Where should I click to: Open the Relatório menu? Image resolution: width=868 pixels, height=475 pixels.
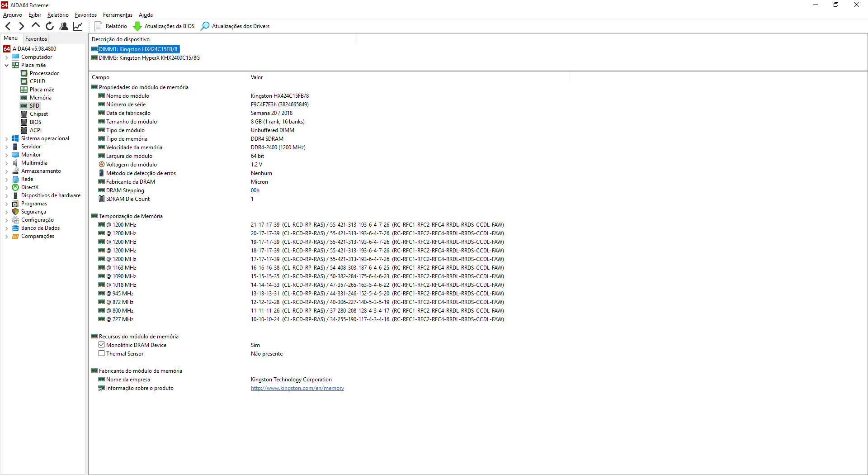pyautogui.click(x=58, y=15)
